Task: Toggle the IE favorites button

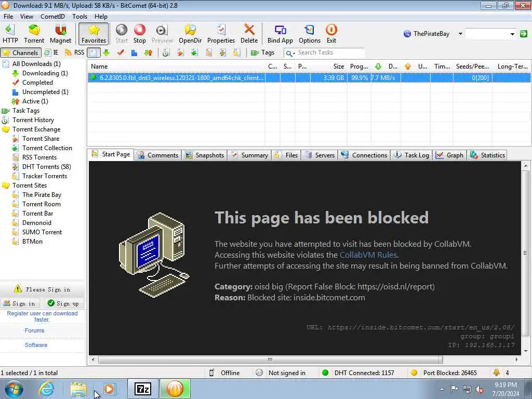Action: [51, 52]
